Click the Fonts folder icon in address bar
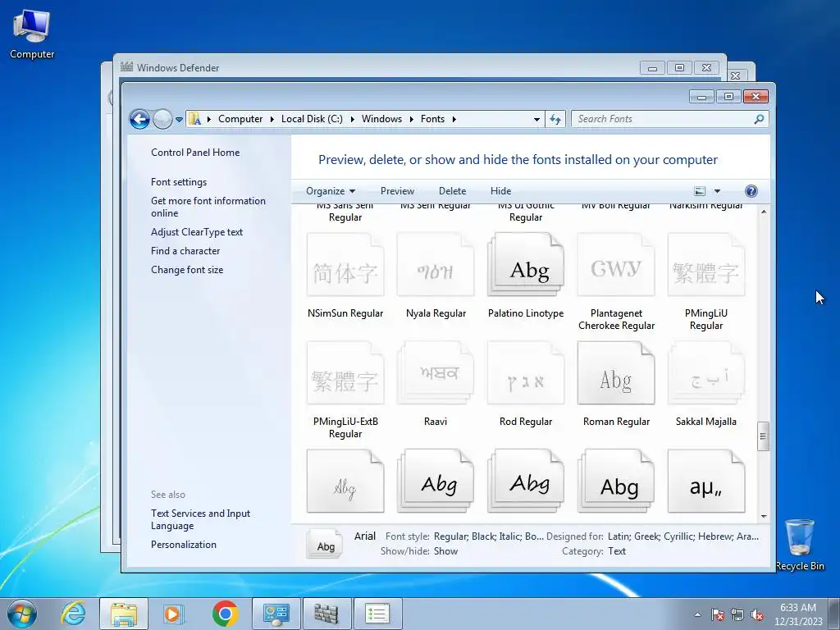840x630 pixels. [x=194, y=119]
